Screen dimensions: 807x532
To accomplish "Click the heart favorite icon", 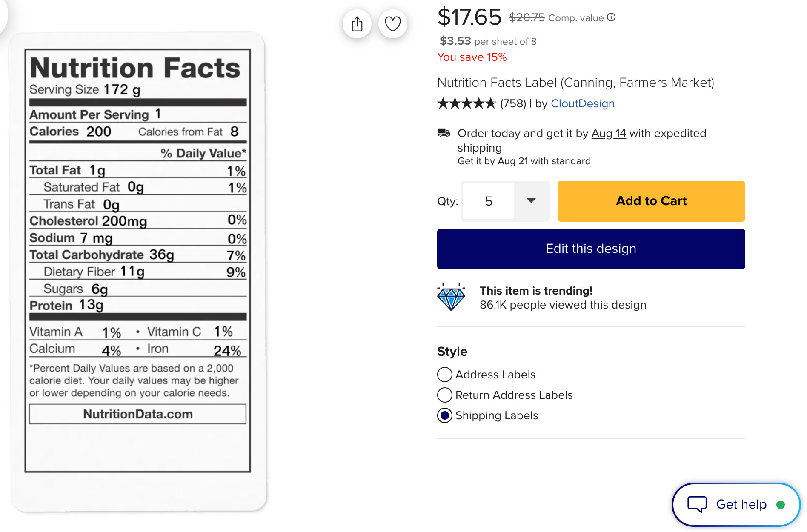I will coord(392,24).
